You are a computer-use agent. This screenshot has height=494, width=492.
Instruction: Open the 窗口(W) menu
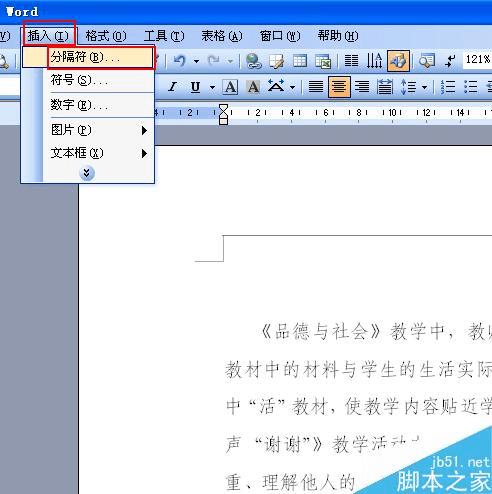coord(280,36)
